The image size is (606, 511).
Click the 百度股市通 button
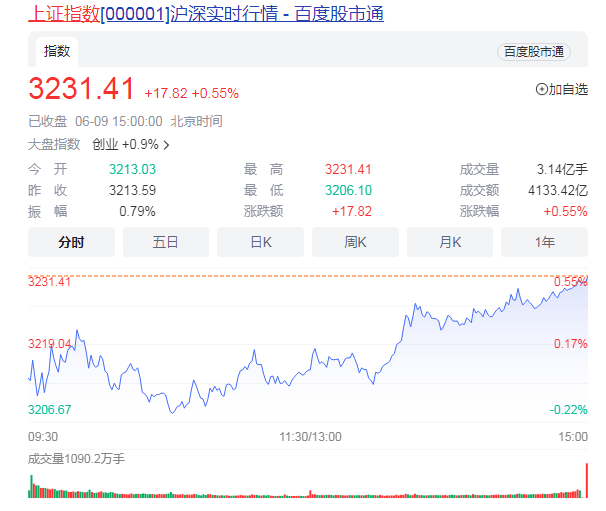click(x=533, y=52)
